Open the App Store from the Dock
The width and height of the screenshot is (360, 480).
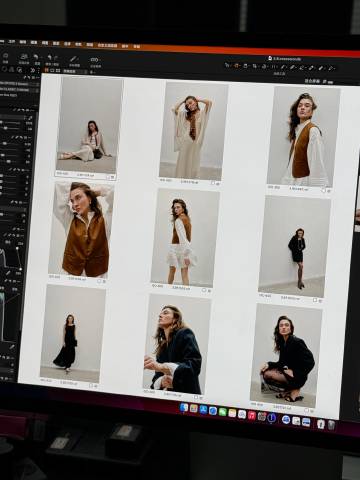(203, 409)
